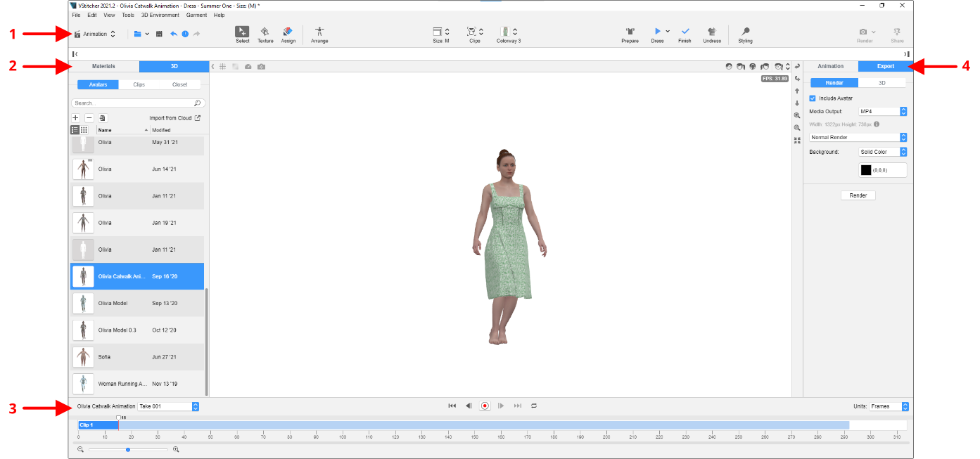Open the Units Frames dropdown
Viewport: 980px width, 459px height.
click(889, 406)
